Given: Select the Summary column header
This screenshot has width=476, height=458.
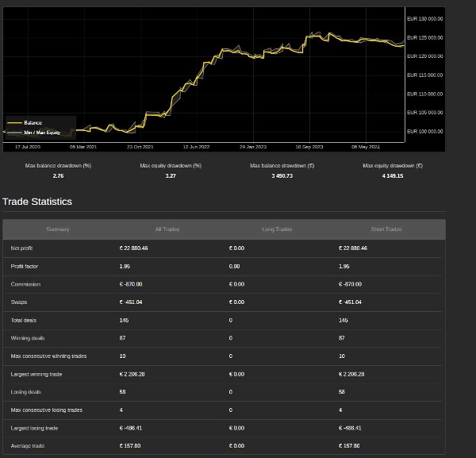Looking at the screenshot, I should [x=57, y=229].
